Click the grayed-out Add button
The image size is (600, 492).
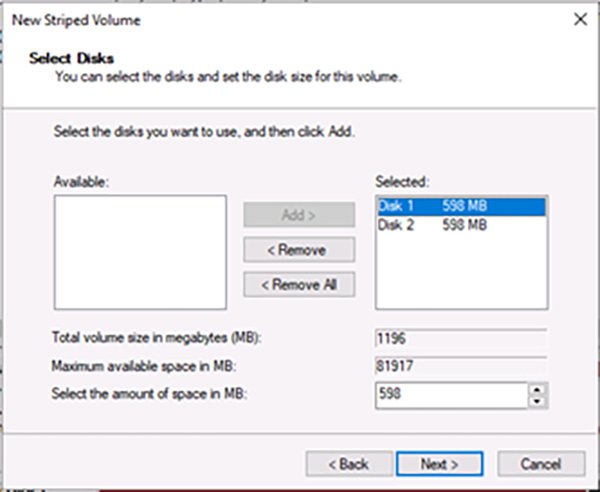(x=299, y=215)
